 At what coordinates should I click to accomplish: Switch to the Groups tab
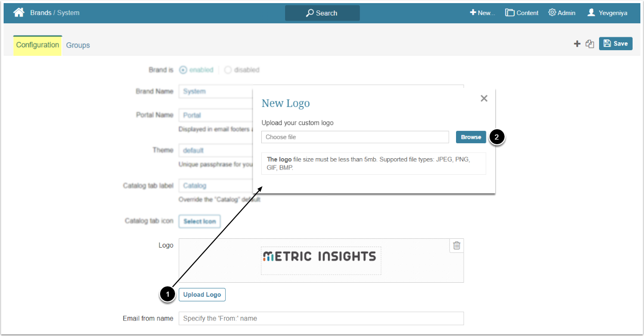tap(78, 45)
